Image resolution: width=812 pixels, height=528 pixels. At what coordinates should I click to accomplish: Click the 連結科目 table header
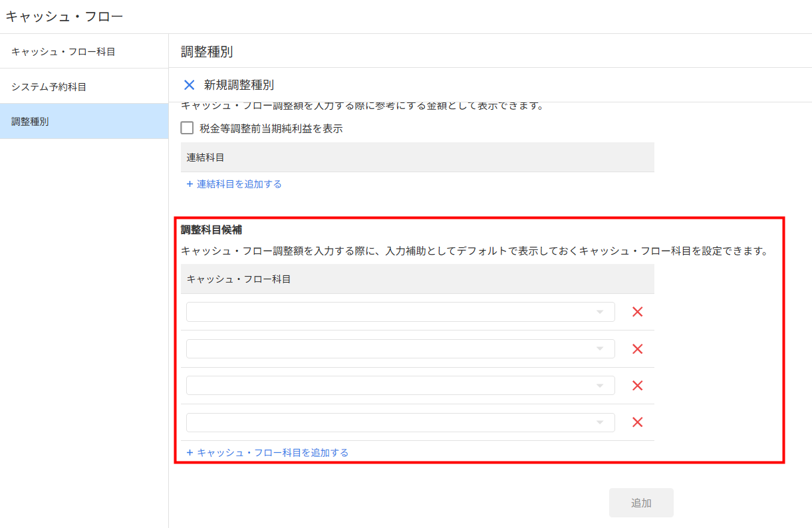coord(205,158)
